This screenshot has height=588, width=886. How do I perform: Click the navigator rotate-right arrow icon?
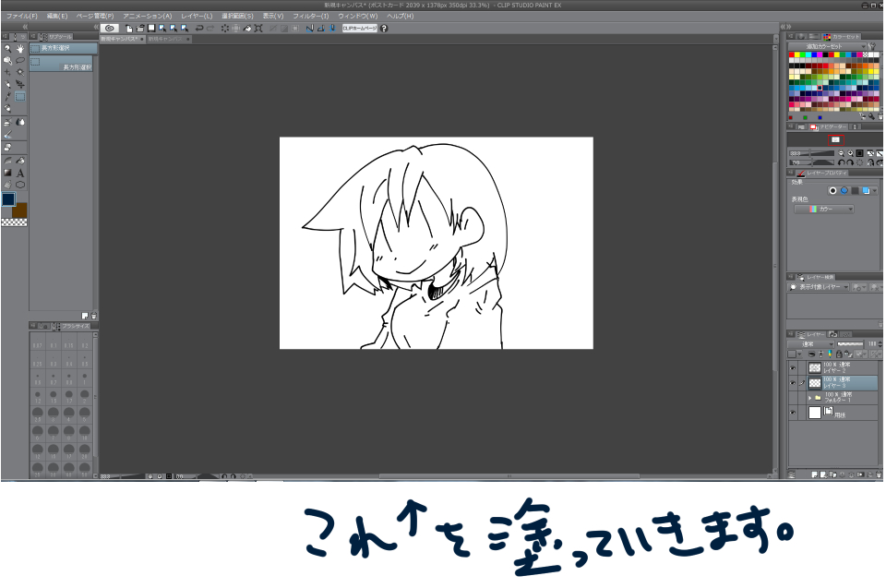tap(850, 162)
